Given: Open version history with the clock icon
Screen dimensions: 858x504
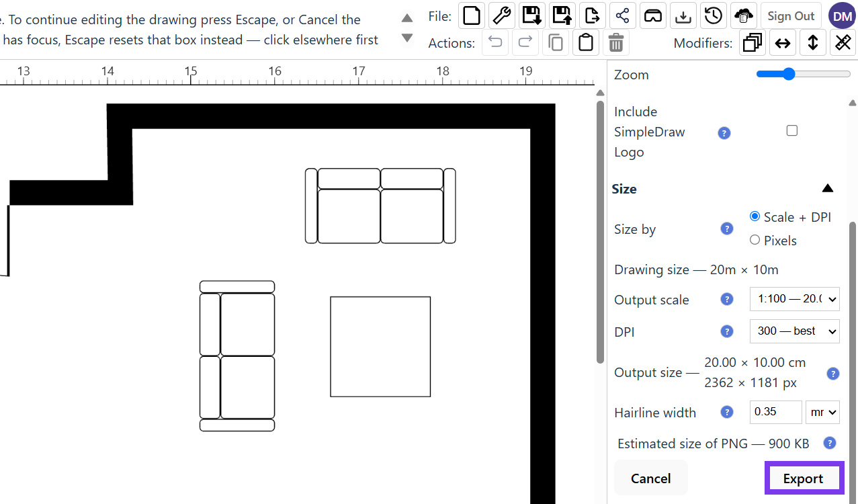Looking at the screenshot, I should point(713,15).
